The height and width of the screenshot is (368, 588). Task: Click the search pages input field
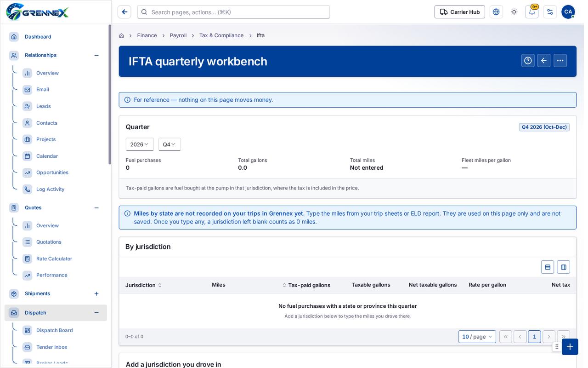coord(233,12)
